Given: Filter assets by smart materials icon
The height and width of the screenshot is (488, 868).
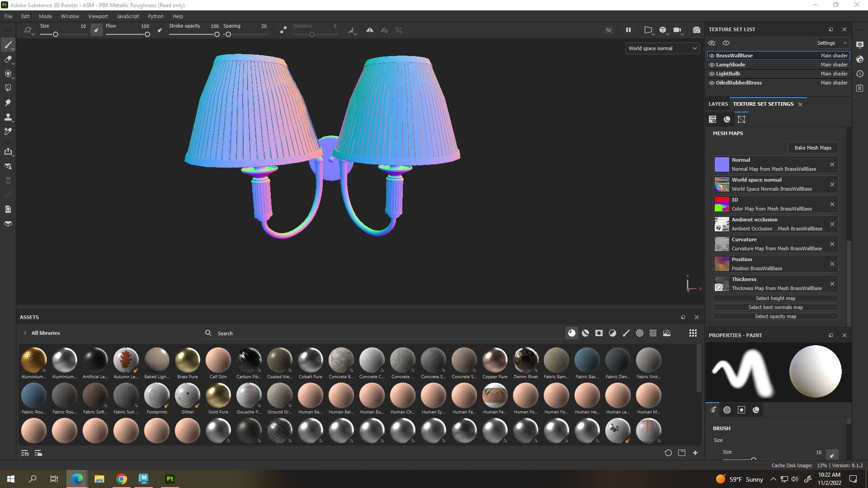Looking at the screenshot, I should (x=585, y=333).
